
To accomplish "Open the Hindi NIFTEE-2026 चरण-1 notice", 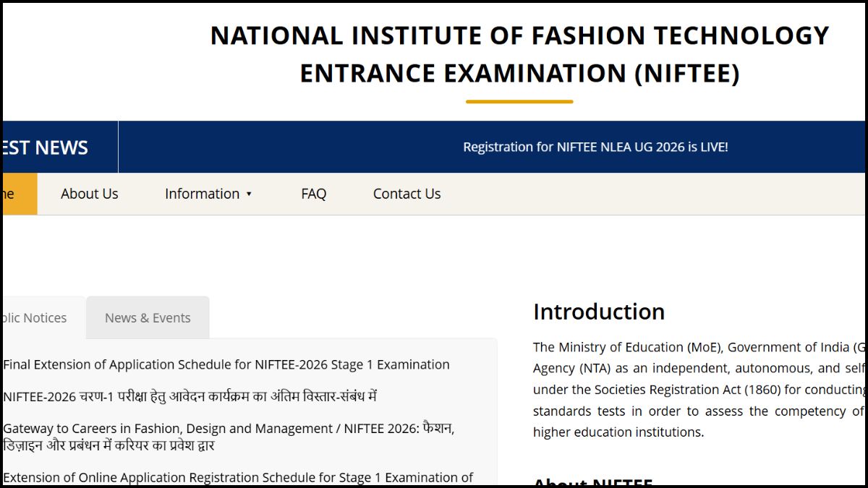I will pos(190,397).
